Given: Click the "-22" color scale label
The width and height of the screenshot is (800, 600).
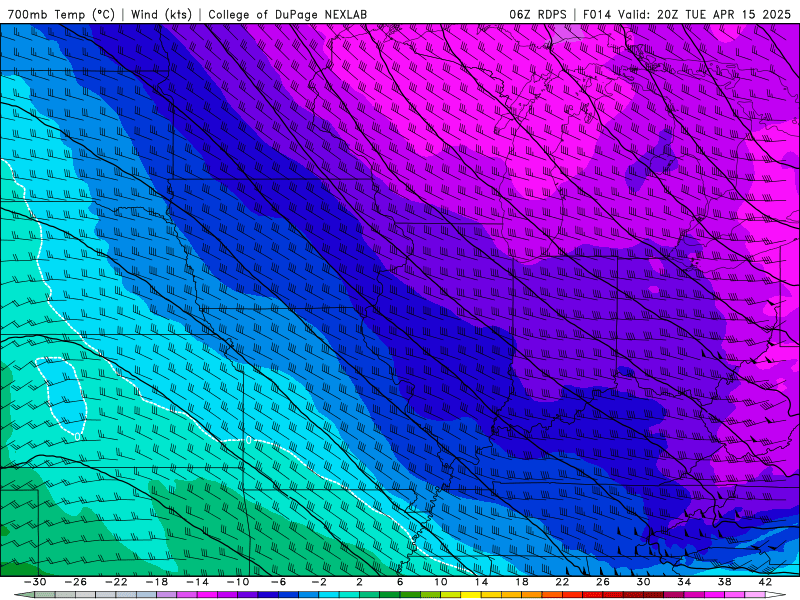Looking at the screenshot, I should coord(116,582).
